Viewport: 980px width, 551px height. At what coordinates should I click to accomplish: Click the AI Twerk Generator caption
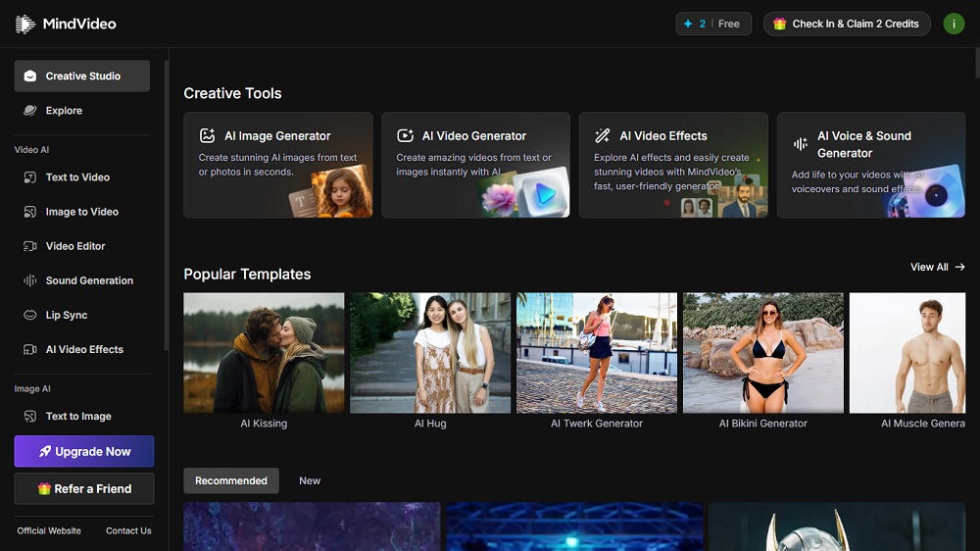coord(596,424)
